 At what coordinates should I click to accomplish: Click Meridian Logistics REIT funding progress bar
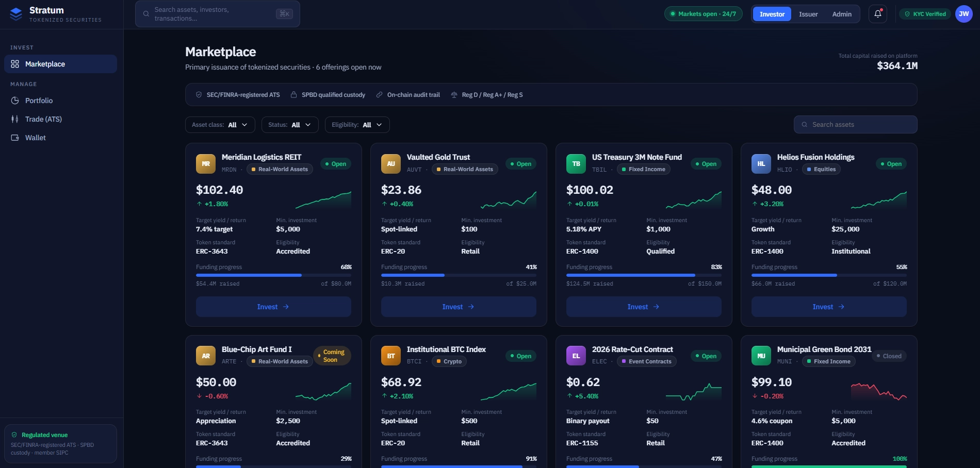273,275
